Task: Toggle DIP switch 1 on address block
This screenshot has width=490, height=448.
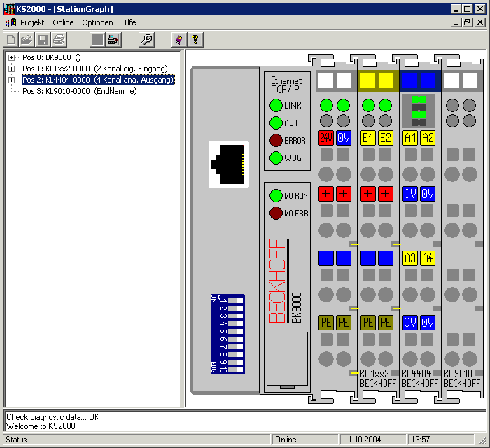Action: point(235,300)
